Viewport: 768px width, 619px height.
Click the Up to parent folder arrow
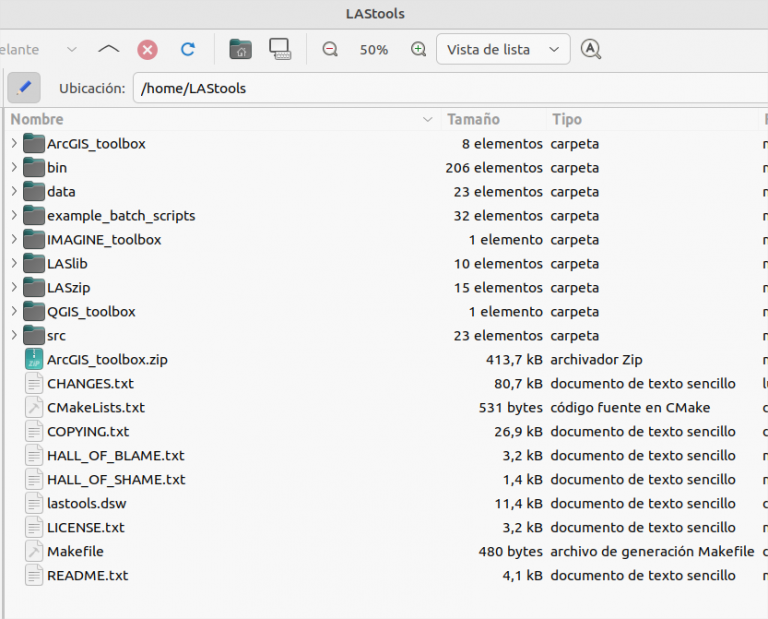pos(108,49)
